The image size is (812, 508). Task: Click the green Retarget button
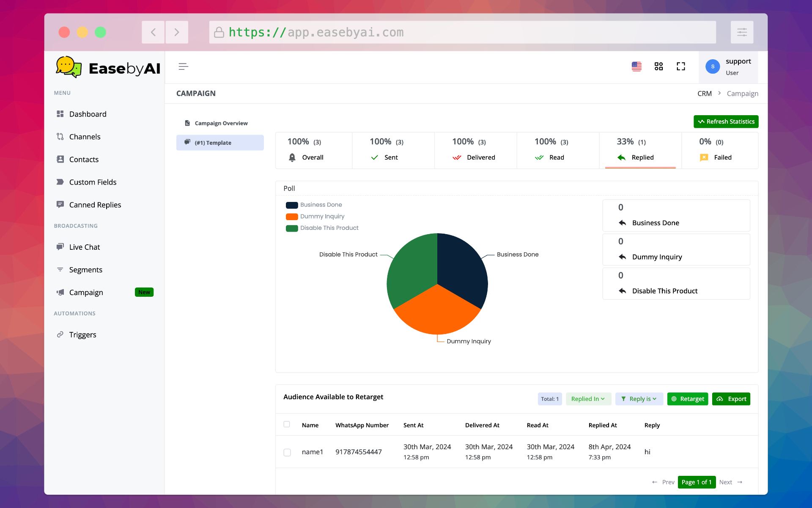[687, 399]
